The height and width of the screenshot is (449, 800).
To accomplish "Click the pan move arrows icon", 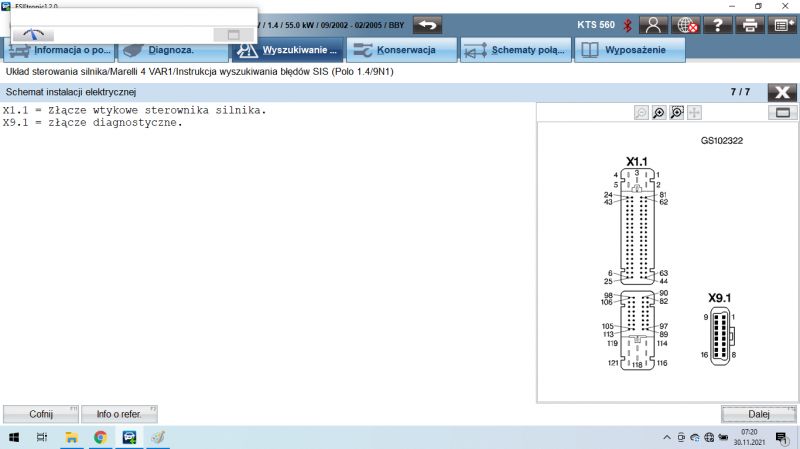I will [694, 113].
